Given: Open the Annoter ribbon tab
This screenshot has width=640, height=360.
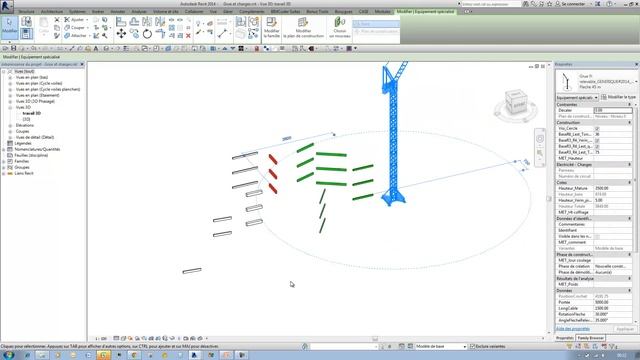Looking at the screenshot, I should coord(118,12).
